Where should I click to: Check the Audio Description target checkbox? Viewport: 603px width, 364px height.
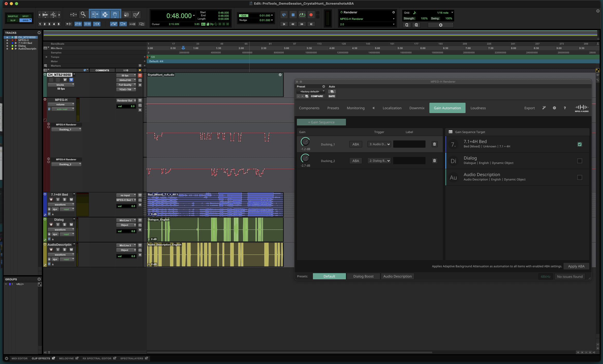coord(580,177)
